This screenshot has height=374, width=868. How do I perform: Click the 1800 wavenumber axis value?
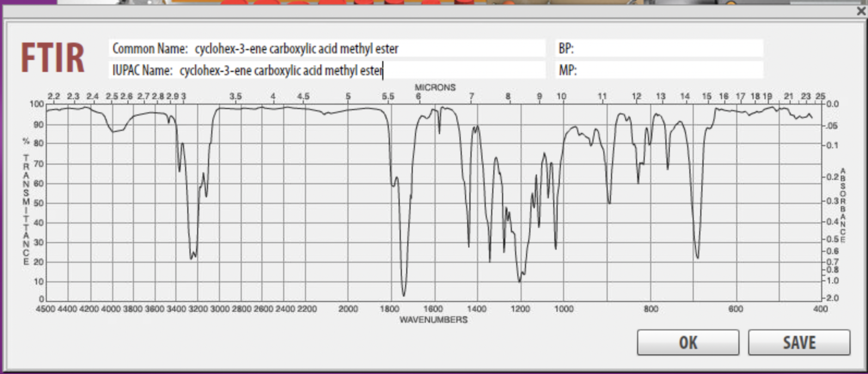389,309
